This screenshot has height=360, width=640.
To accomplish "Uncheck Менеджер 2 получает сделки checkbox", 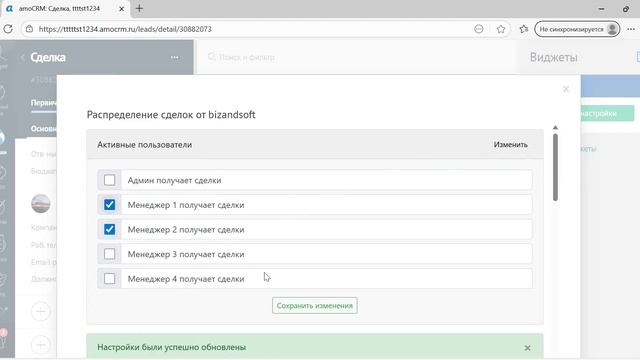I will coord(109,229).
